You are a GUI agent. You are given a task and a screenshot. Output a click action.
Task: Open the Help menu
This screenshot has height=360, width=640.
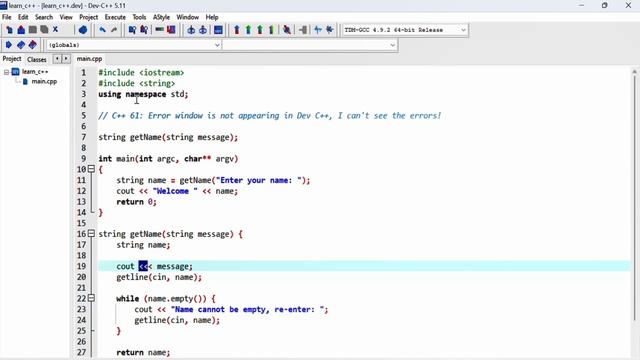click(x=212, y=17)
